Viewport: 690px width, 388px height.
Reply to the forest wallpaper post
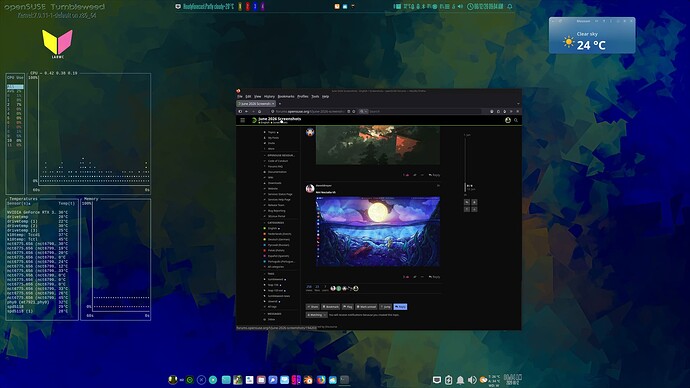434,175
